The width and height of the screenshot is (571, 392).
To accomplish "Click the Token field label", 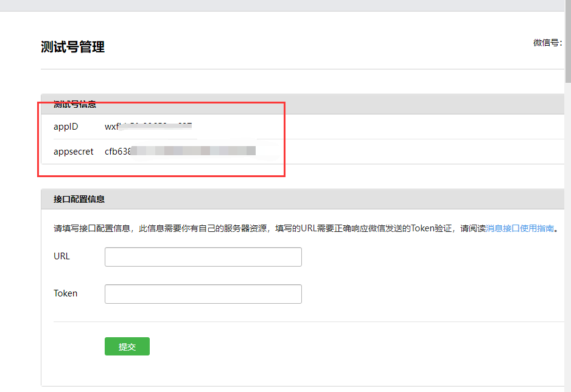I will tap(65, 293).
